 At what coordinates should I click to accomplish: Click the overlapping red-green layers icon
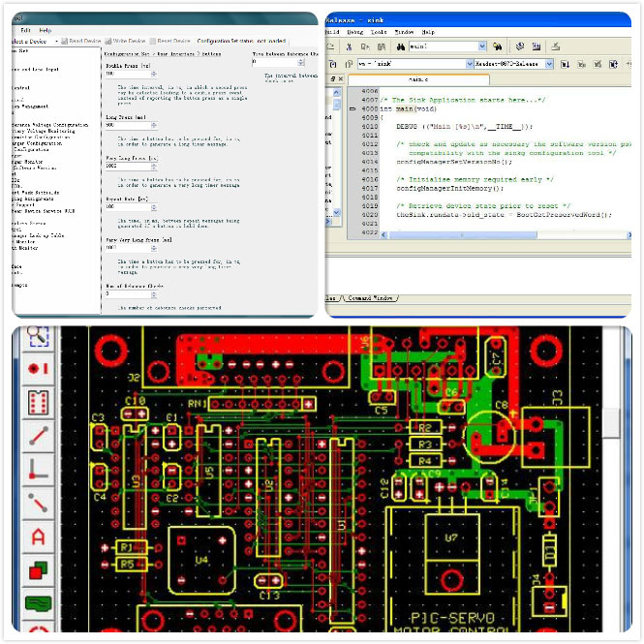tap(38, 569)
